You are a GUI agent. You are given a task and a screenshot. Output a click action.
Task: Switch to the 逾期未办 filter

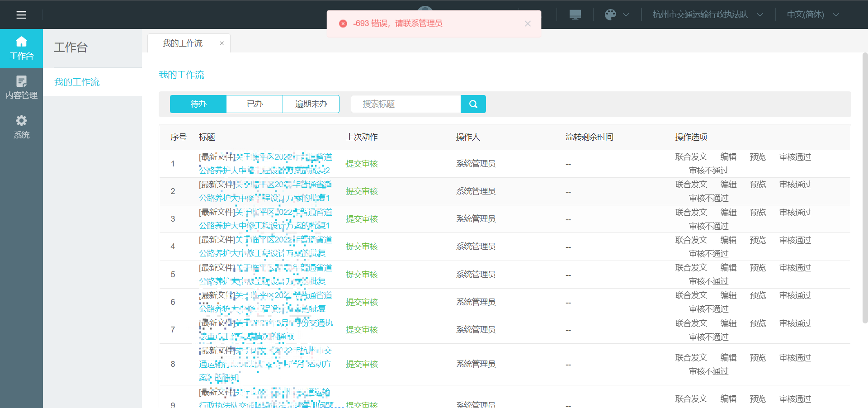pos(311,104)
